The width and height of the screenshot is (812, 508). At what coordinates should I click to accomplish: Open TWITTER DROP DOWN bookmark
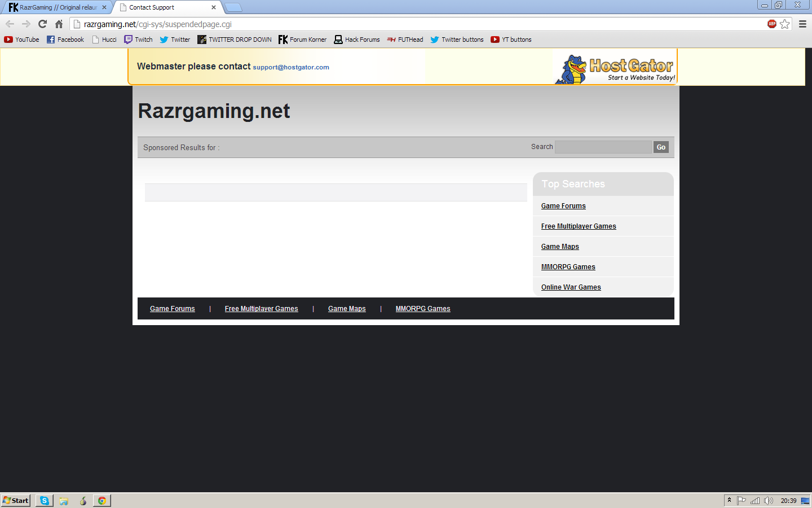pyautogui.click(x=235, y=40)
